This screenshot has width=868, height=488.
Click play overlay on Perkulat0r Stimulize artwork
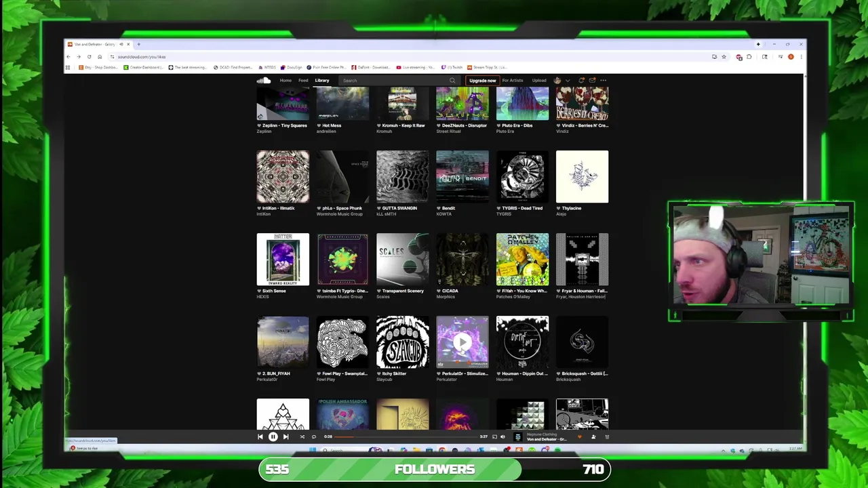click(x=462, y=342)
